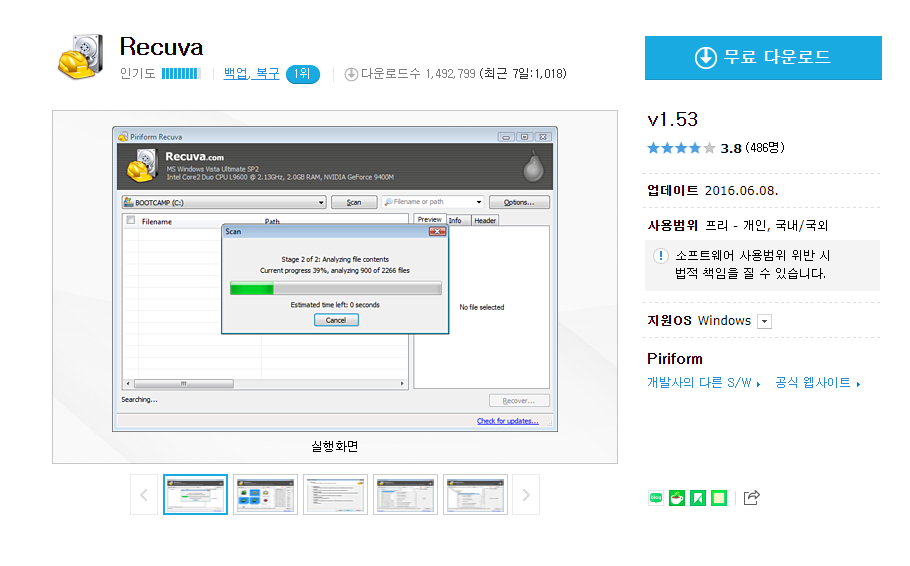
Task: Open the 백업, 복구 category link
Action: pos(251,74)
